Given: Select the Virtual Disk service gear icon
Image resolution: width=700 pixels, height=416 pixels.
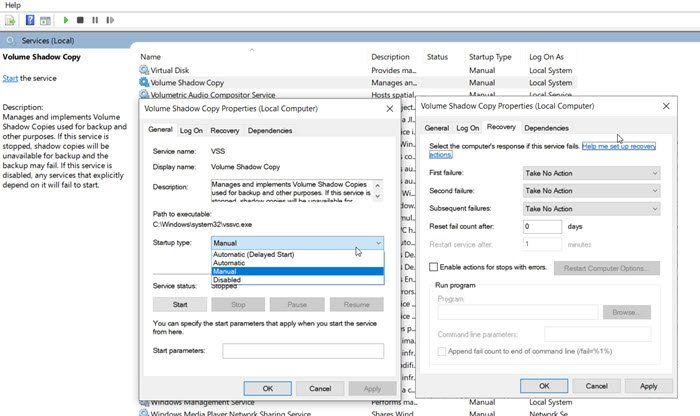Looking at the screenshot, I should (x=143, y=70).
